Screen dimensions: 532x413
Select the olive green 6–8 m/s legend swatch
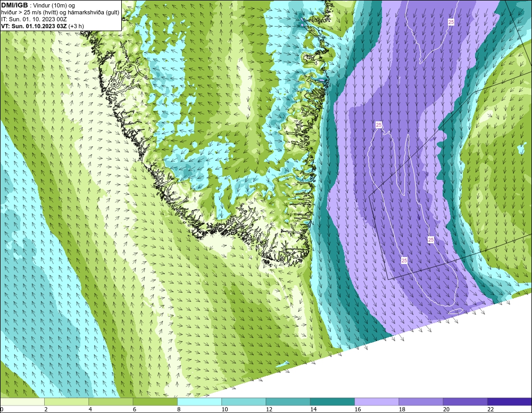coord(155,402)
